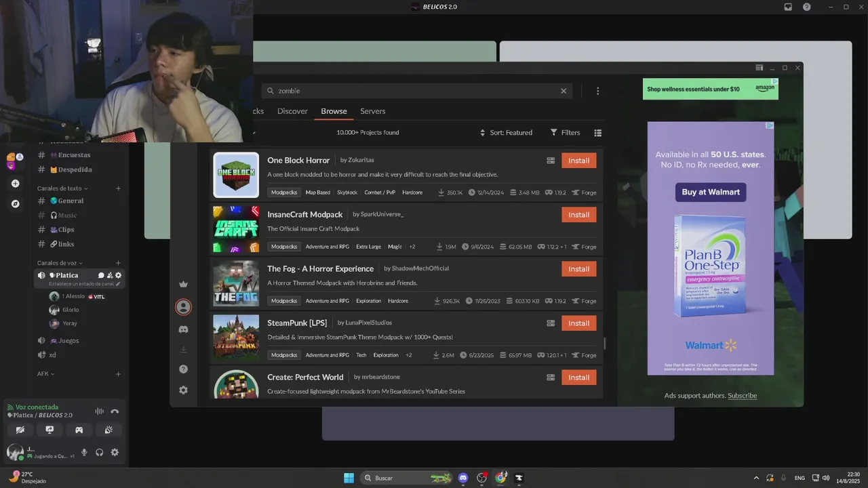Open Discord user settings gear

(115, 453)
